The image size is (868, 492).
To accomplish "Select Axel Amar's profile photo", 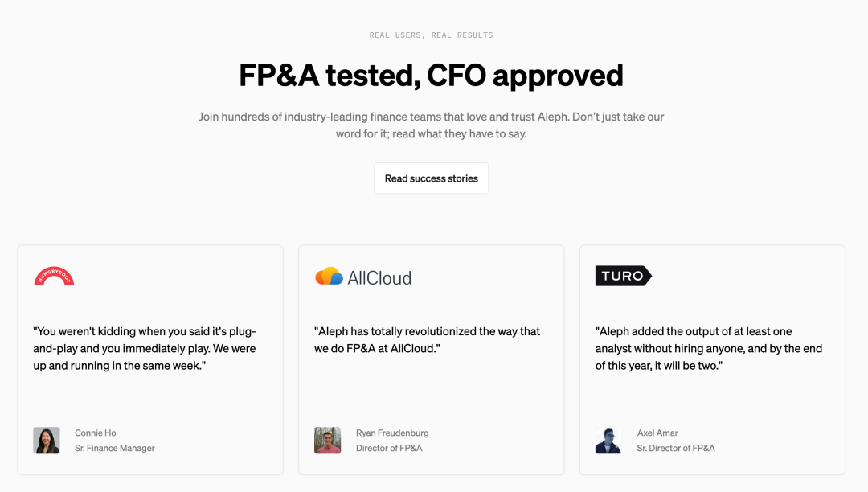I will (x=608, y=441).
